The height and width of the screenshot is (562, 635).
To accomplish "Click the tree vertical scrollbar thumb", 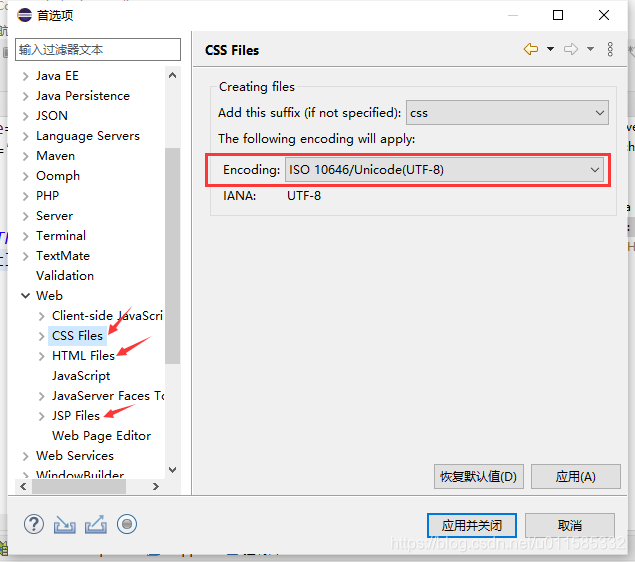I will (x=173, y=256).
